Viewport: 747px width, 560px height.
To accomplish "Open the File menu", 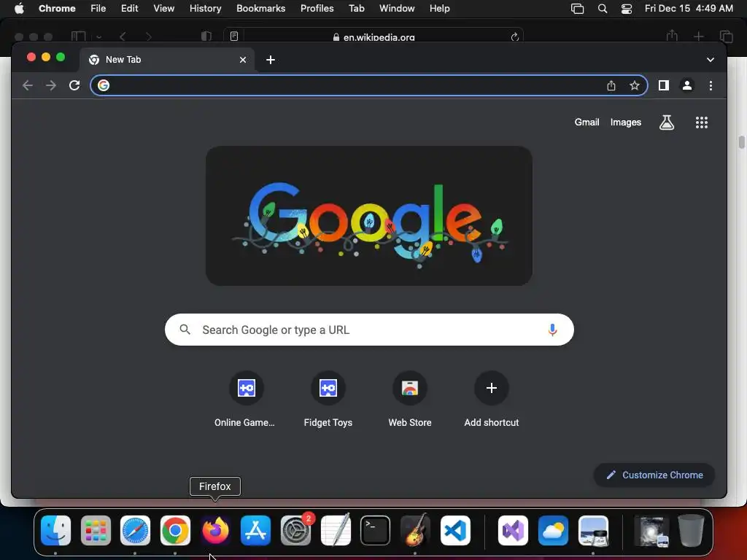I will click(x=98, y=8).
